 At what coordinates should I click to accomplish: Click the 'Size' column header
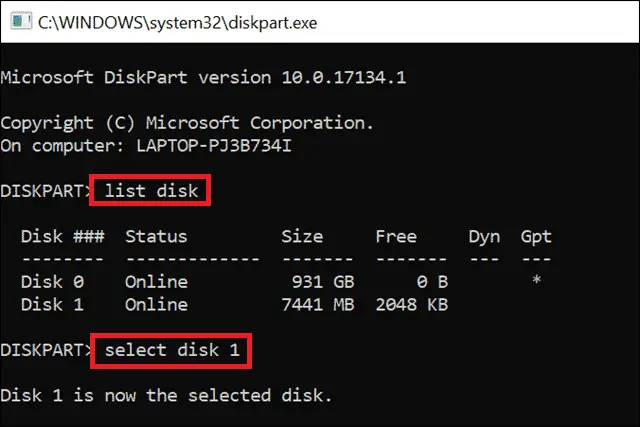click(302, 236)
